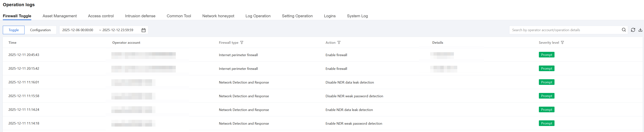Click the search magnifier icon
The image size is (644, 132).
[624, 30]
